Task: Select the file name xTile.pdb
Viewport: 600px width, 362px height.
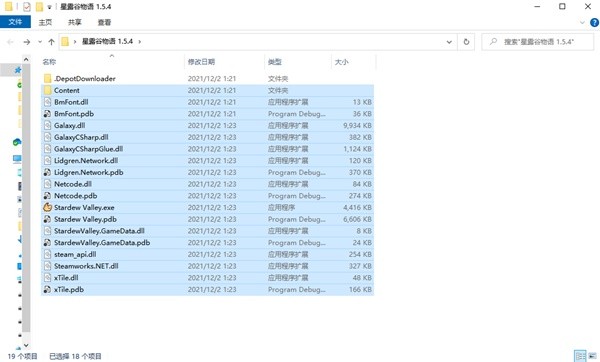Action: pos(69,289)
